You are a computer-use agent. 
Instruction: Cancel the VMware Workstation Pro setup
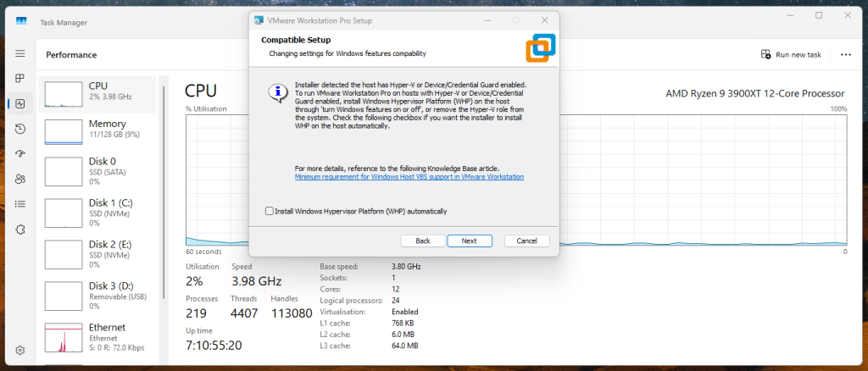[526, 241]
